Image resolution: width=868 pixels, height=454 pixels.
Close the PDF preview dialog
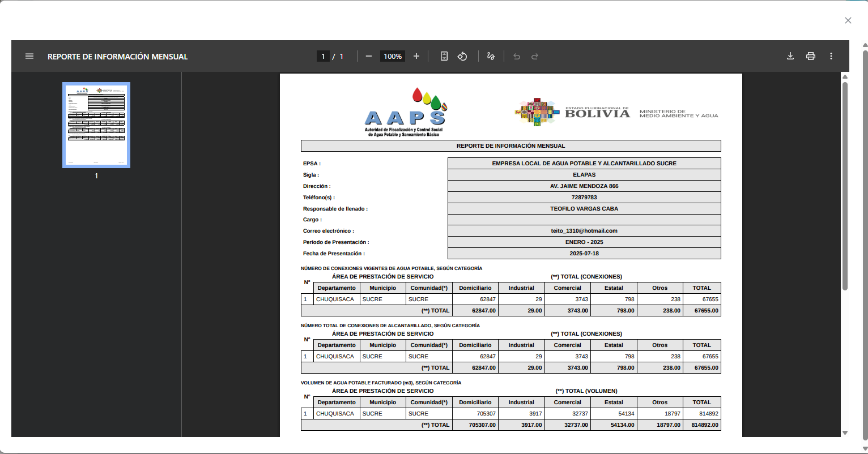[x=848, y=20]
